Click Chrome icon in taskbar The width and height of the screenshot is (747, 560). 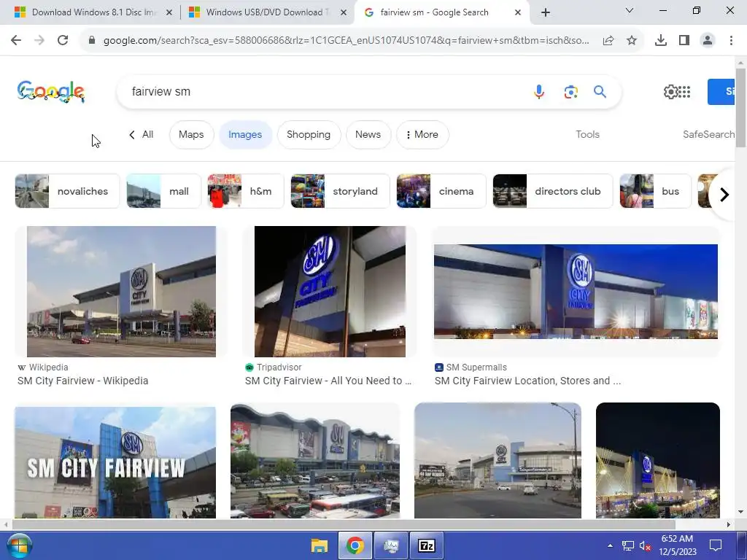(355, 545)
